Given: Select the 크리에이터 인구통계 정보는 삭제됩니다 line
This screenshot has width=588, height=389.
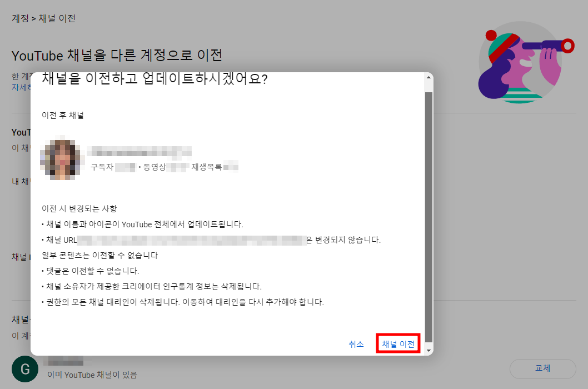Looking at the screenshot, I should point(152,287).
